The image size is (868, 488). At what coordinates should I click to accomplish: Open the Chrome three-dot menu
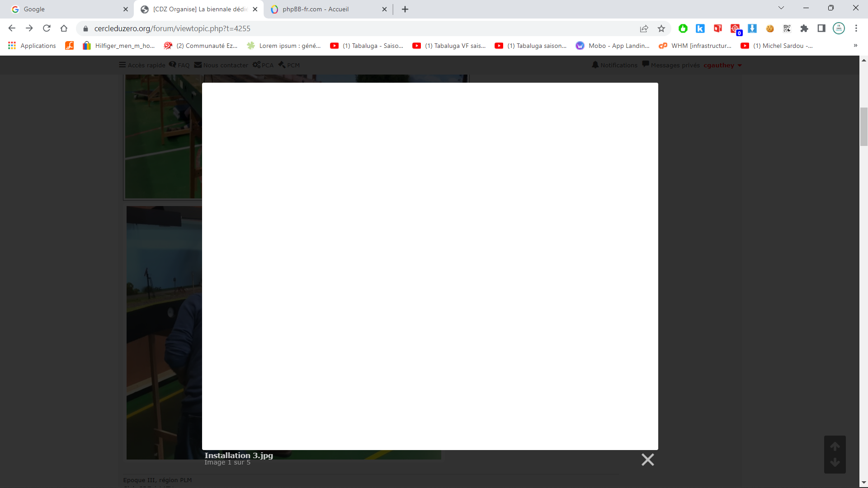856,28
